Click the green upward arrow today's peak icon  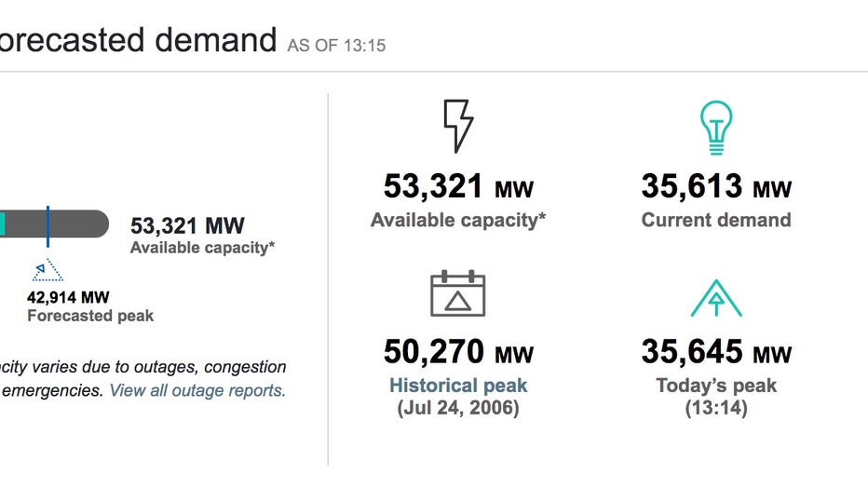click(x=716, y=298)
